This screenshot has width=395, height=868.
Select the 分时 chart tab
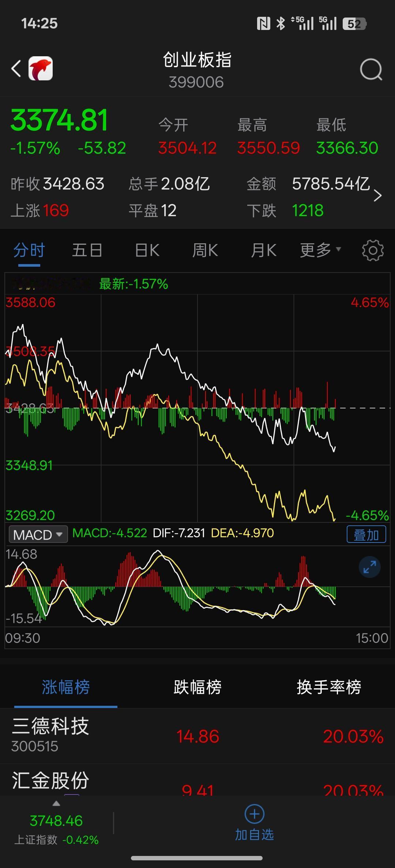(29, 250)
